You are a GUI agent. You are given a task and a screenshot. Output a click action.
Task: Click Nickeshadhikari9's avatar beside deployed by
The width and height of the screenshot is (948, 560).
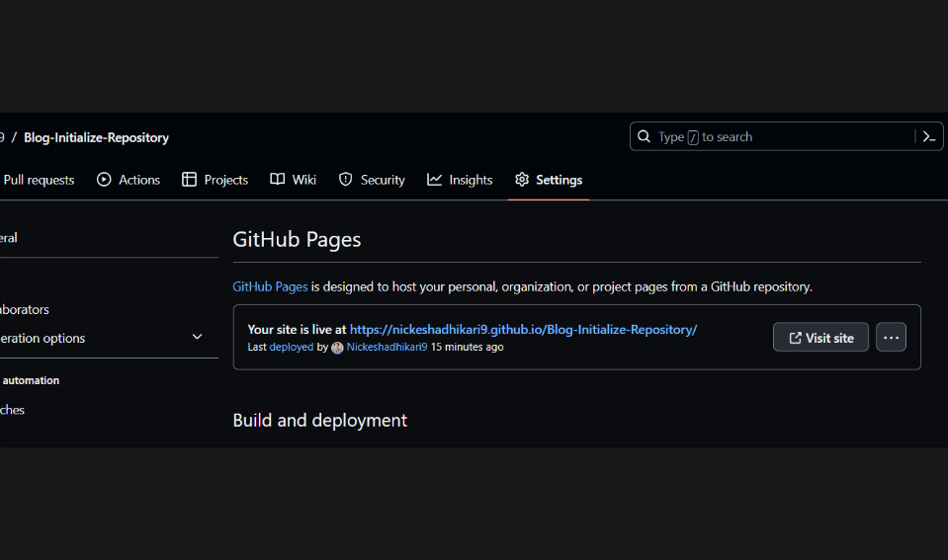tap(337, 348)
